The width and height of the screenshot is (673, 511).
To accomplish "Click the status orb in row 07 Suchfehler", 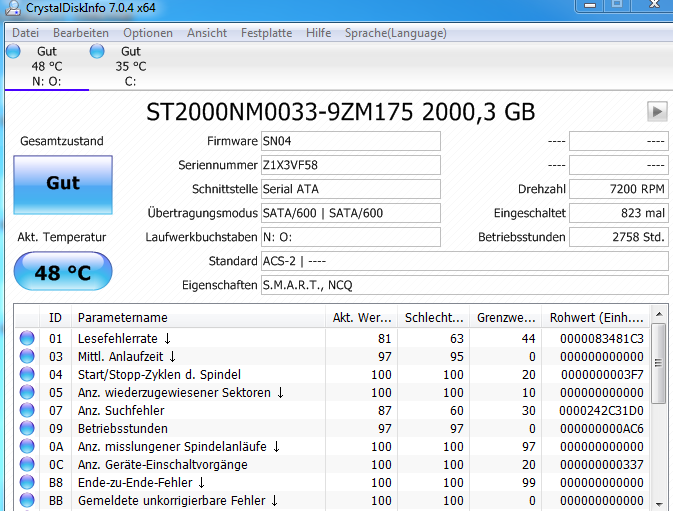I will [x=27, y=410].
